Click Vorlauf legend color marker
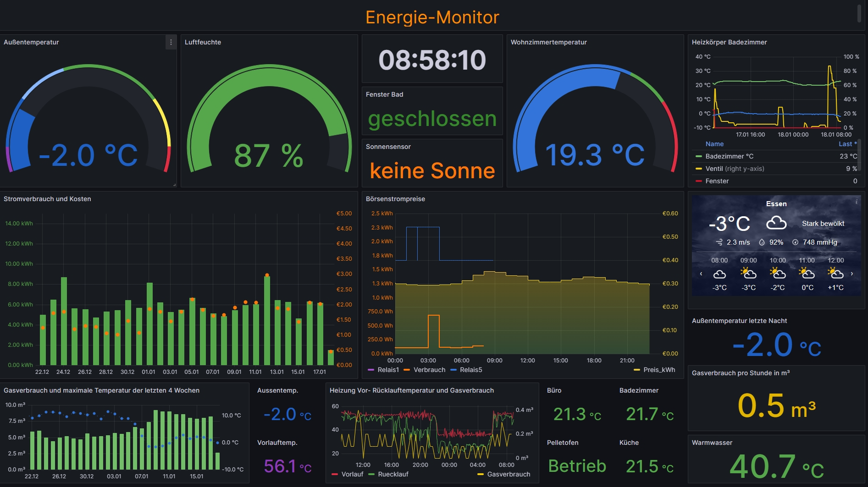Viewport: 868px width, 487px height. (x=335, y=475)
